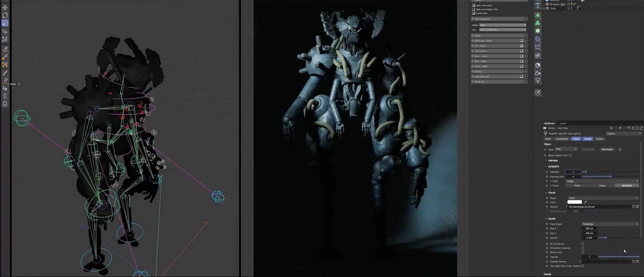Toggle the Details tab
Image resolution: width=644 pixels, height=277 pixels.
coord(588,139)
